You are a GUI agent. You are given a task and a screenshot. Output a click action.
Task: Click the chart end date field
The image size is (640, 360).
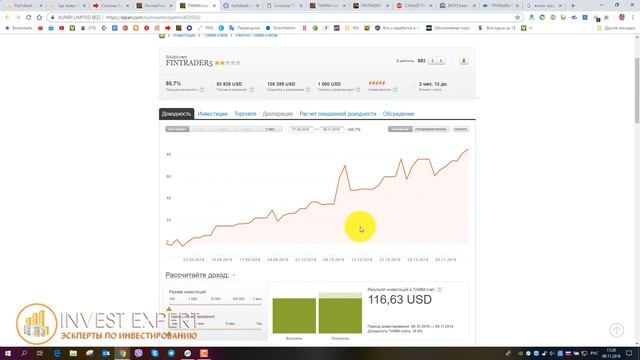point(331,129)
